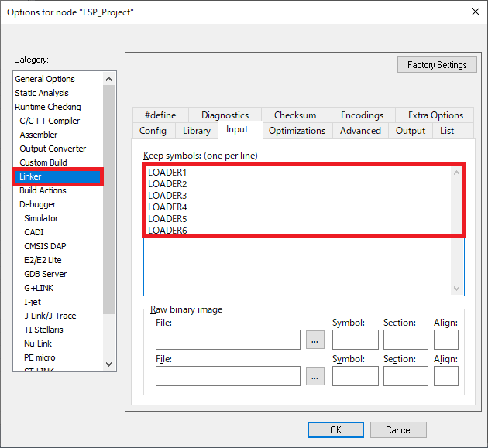The image size is (488, 448).
Task: Select the Linker category
Action: [57, 176]
